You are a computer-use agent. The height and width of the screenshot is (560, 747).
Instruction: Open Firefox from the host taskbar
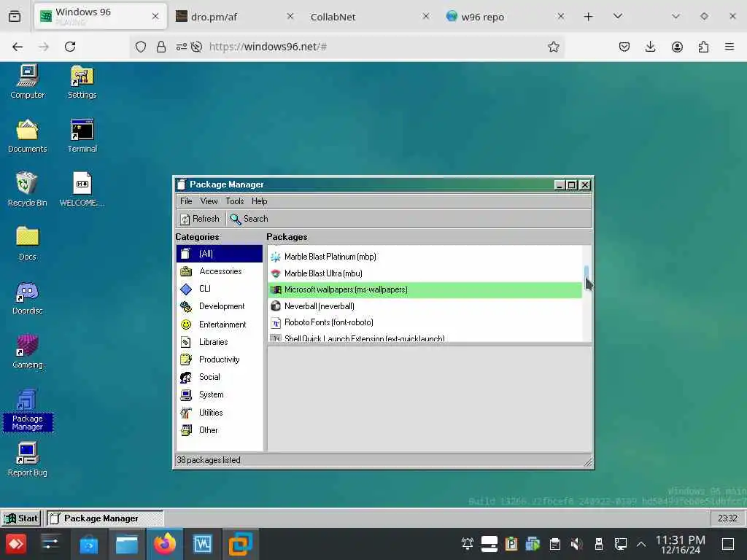point(164,544)
